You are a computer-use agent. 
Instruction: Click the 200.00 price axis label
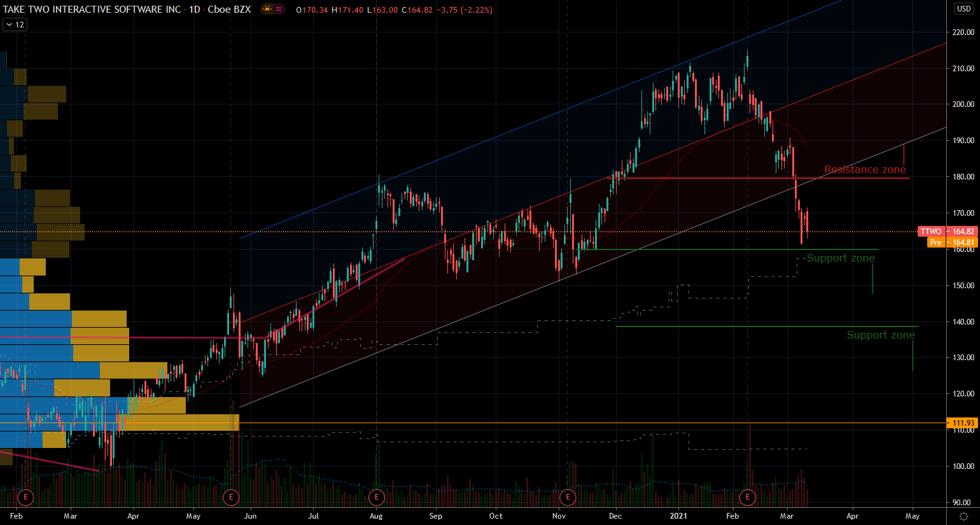963,104
